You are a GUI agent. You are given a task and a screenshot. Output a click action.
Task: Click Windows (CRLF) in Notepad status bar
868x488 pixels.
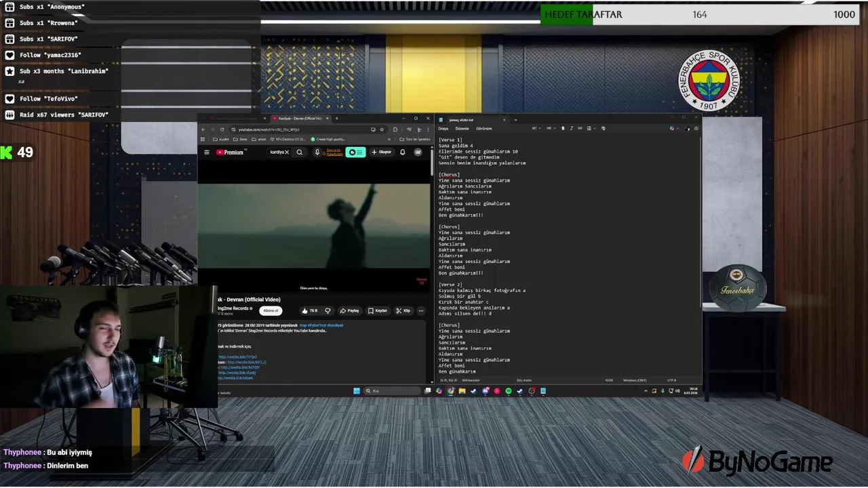click(x=635, y=380)
